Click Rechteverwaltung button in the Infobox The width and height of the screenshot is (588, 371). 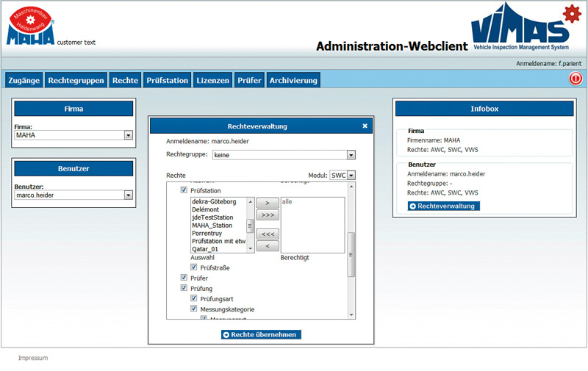tap(443, 206)
